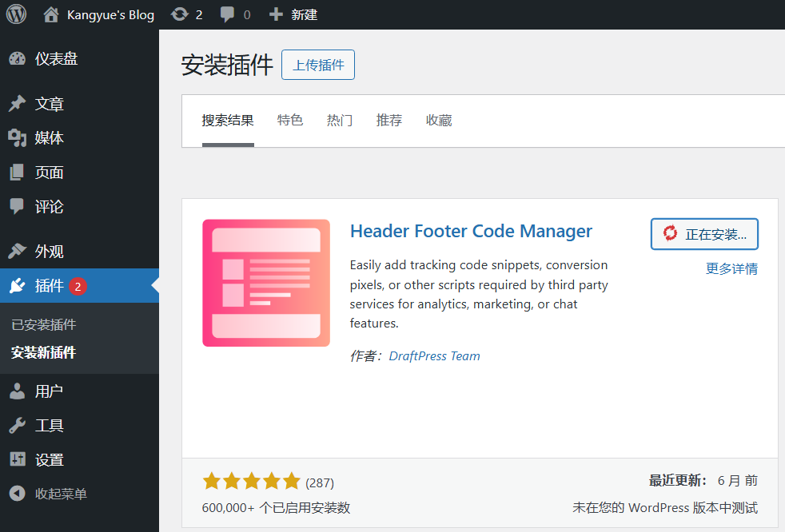This screenshot has height=532, width=785.
Task: Click the five-star rating stars
Action: (251, 482)
